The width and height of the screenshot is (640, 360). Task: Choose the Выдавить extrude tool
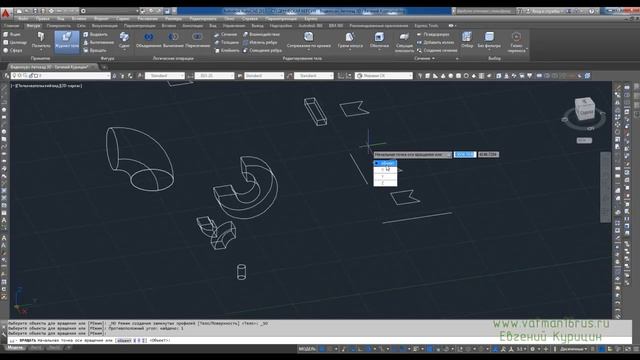(96, 35)
